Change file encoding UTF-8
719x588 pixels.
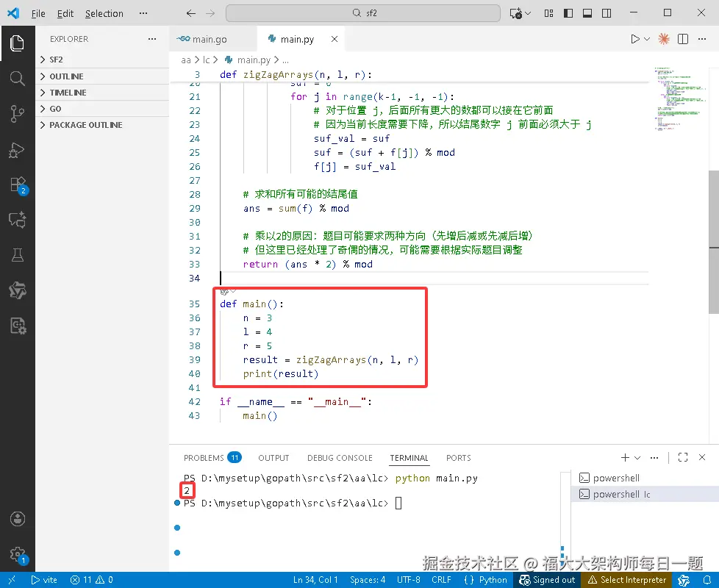409,580
